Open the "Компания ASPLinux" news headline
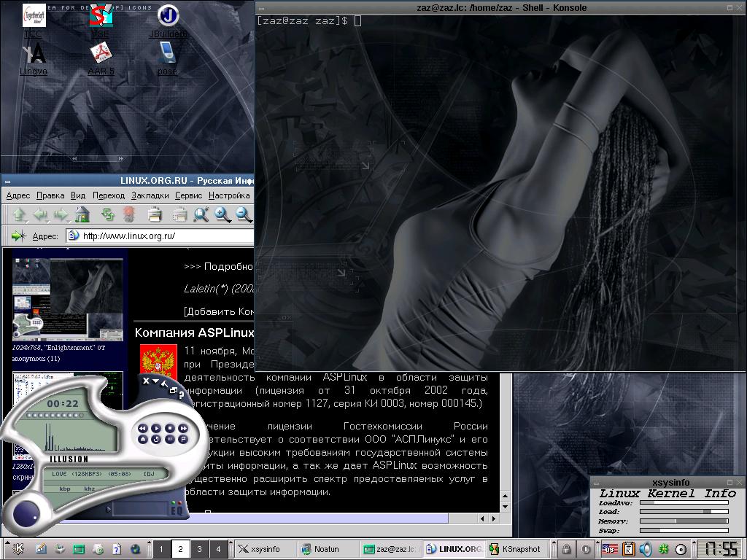 click(x=194, y=332)
